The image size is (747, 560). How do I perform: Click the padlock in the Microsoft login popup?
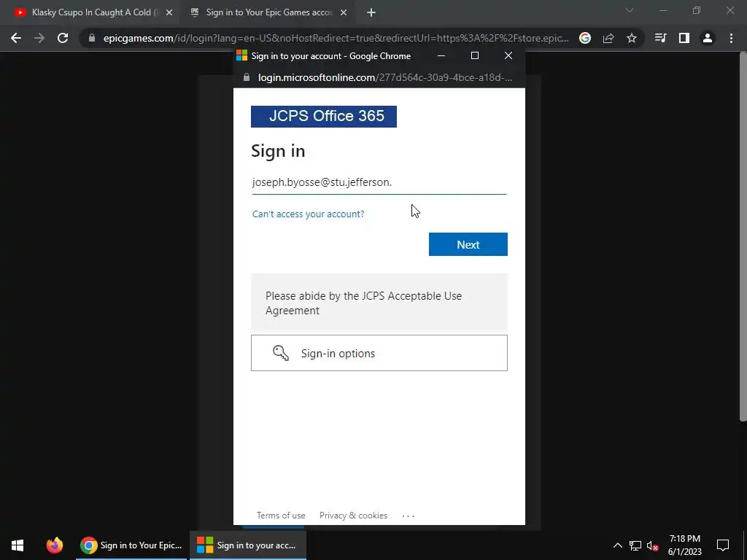click(247, 77)
